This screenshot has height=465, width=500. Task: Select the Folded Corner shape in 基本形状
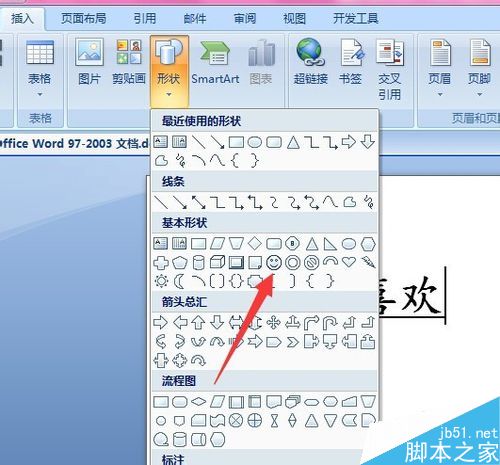[x=255, y=263]
